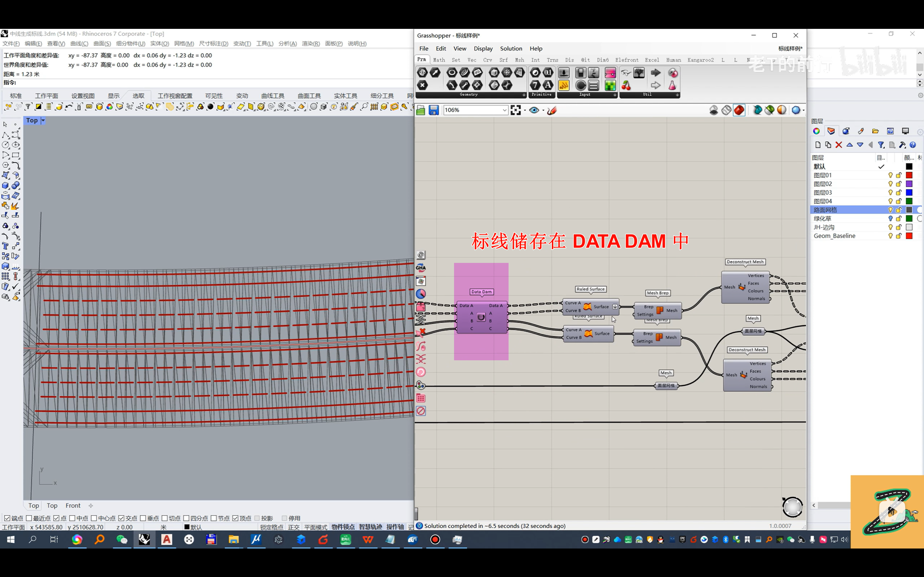Open Rhino from the Windows taskbar
Viewport: 924px width, 577px height.
144,539
